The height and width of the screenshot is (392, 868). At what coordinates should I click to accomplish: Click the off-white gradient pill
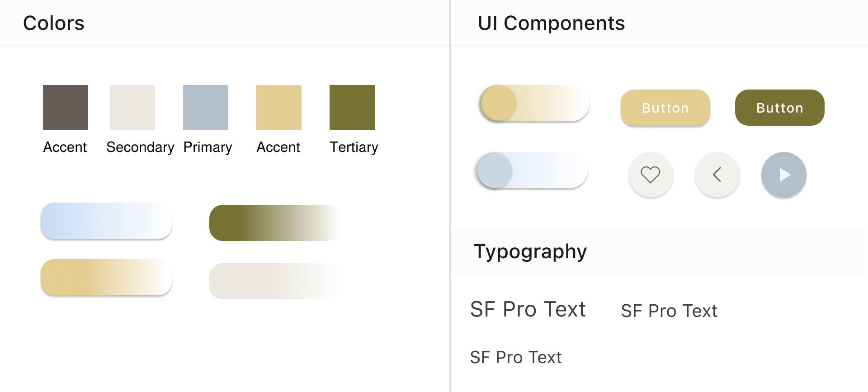[x=274, y=281]
